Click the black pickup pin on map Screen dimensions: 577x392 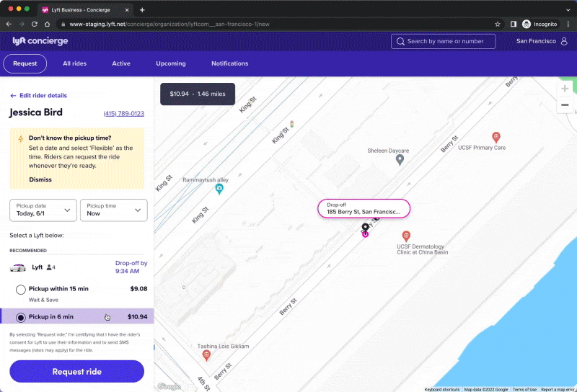tap(365, 227)
